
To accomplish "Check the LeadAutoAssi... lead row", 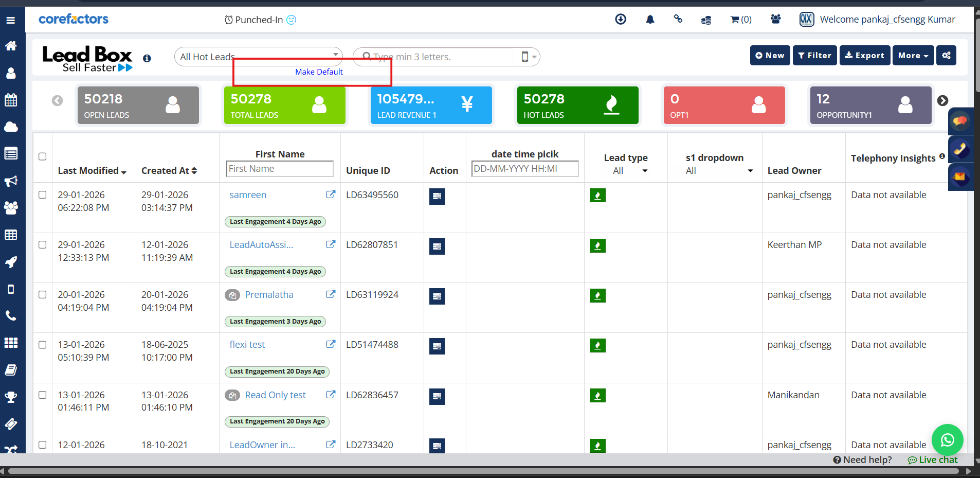I will (43, 245).
